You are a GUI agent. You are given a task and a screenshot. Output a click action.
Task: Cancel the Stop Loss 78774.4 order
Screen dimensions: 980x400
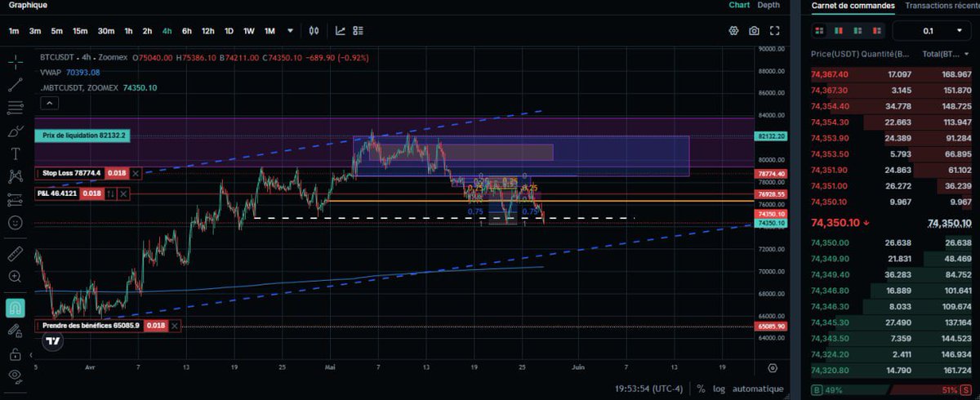click(x=136, y=173)
